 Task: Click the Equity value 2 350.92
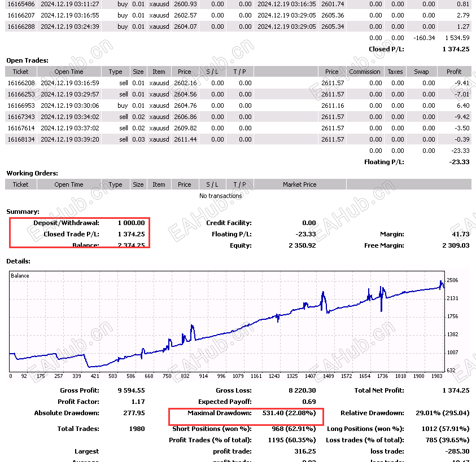pyautogui.click(x=302, y=245)
